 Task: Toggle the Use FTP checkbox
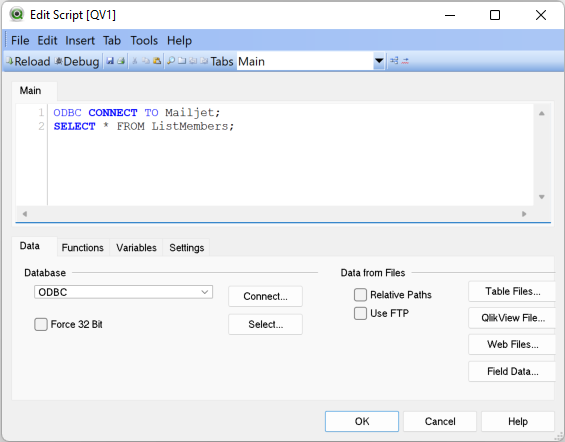[360, 313]
